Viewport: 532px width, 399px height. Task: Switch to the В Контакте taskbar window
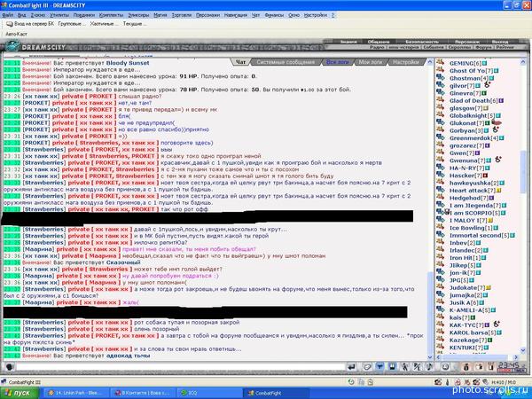pos(143,393)
